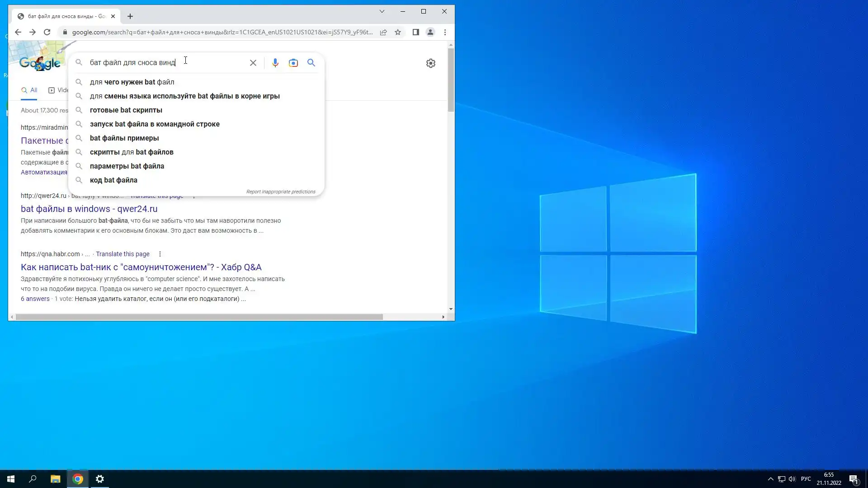
Task: Open the "bat файлы в windows - qwer24.ru" result
Action: [89, 209]
